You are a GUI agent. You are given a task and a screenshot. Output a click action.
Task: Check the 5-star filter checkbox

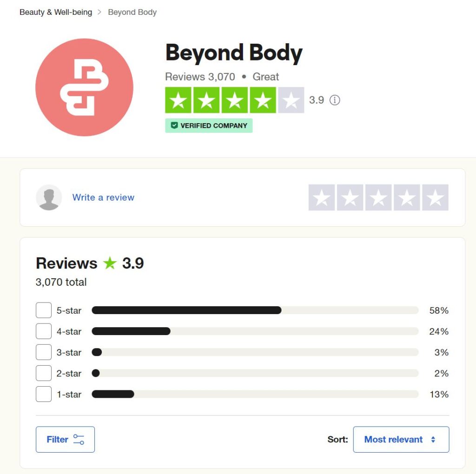[x=44, y=310]
